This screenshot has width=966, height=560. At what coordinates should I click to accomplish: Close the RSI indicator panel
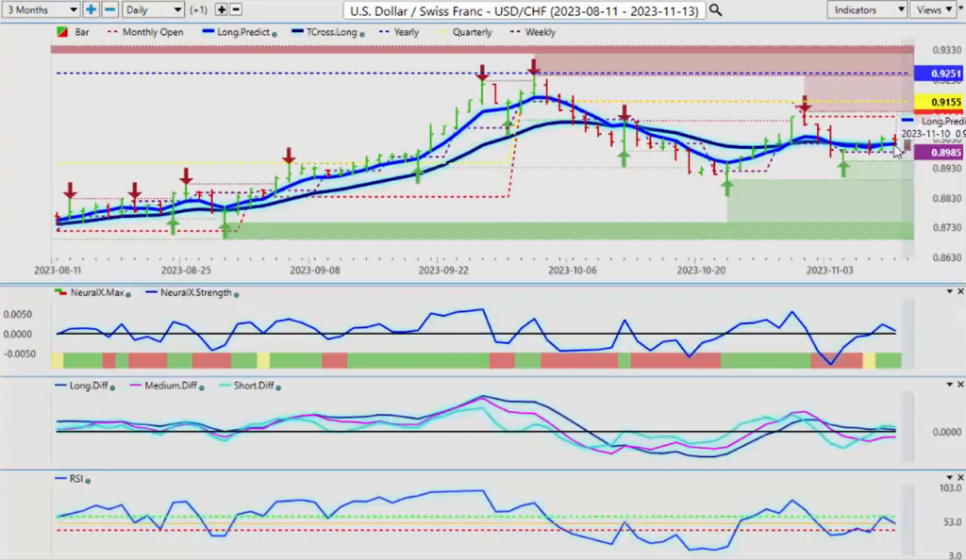(959, 477)
